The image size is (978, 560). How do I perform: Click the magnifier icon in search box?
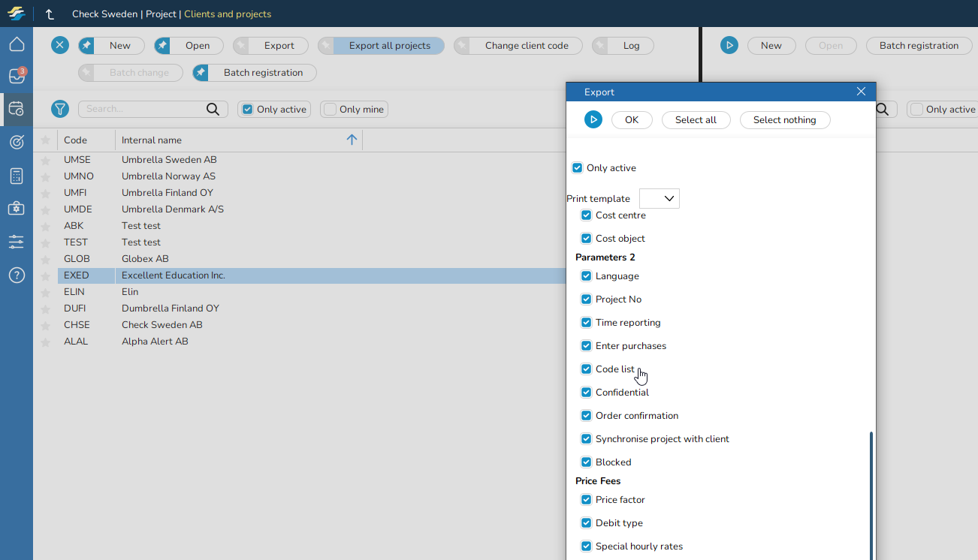213,110
